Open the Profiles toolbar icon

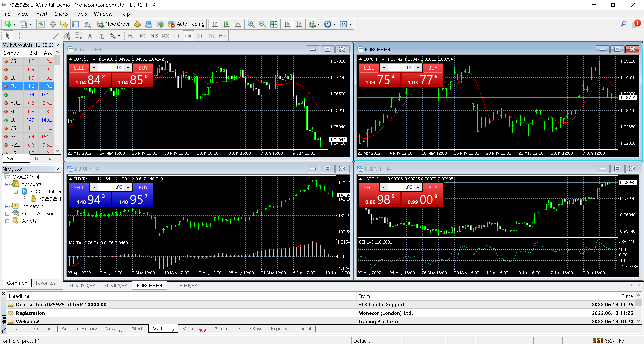click(23, 24)
